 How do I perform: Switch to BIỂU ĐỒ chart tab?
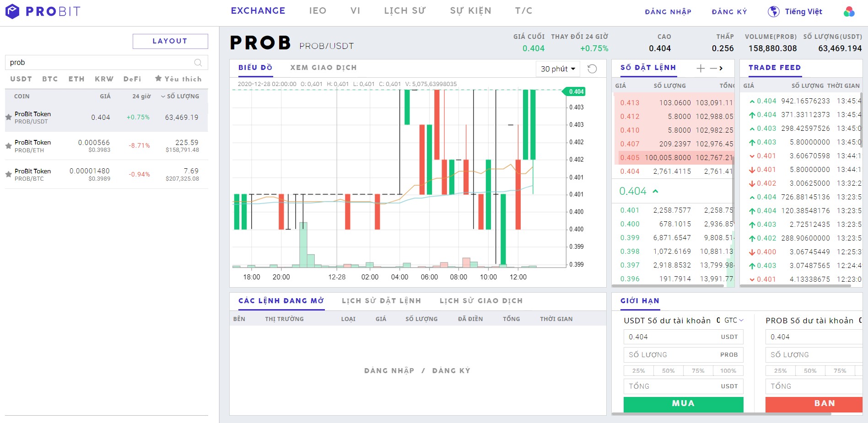pyautogui.click(x=255, y=68)
